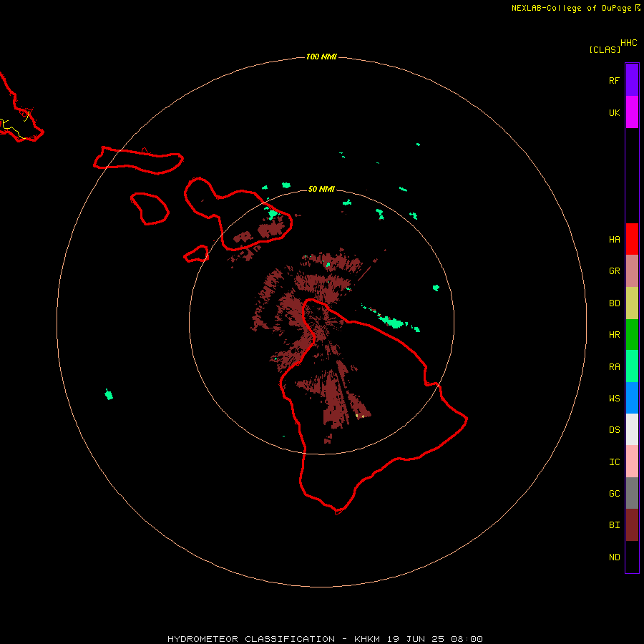
Task: Click the HHC product label
Action: click(x=628, y=43)
